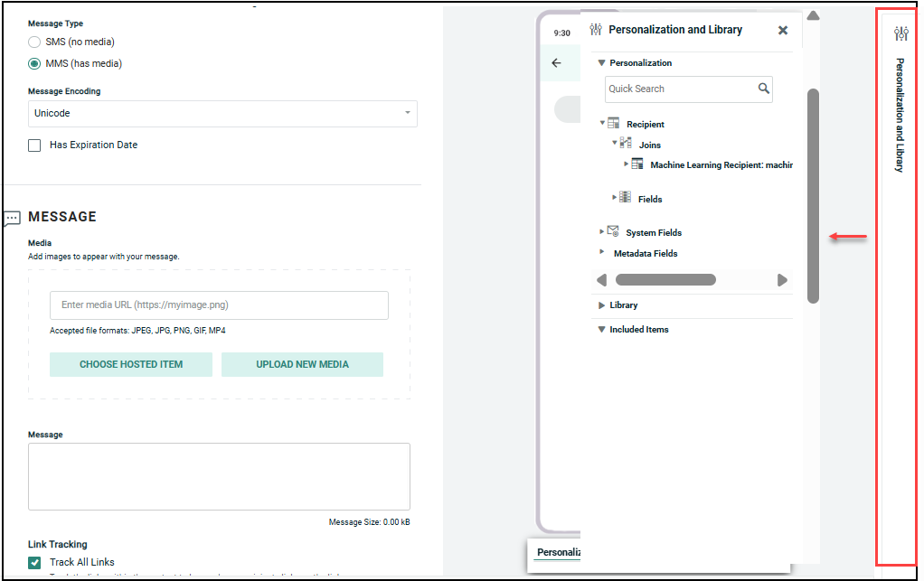Expand the Library section
Image resolution: width=924 pixels, height=581 pixels.
pyautogui.click(x=602, y=305)
